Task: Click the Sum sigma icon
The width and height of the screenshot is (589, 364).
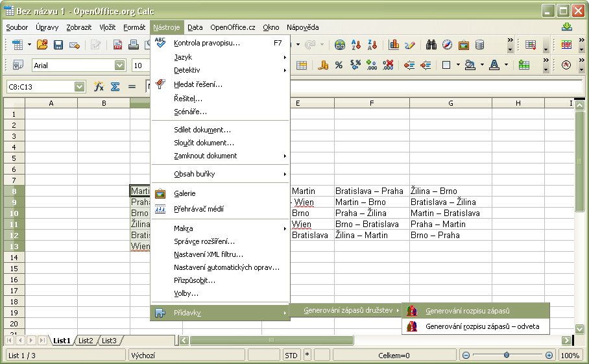Action: pos(115,87)
